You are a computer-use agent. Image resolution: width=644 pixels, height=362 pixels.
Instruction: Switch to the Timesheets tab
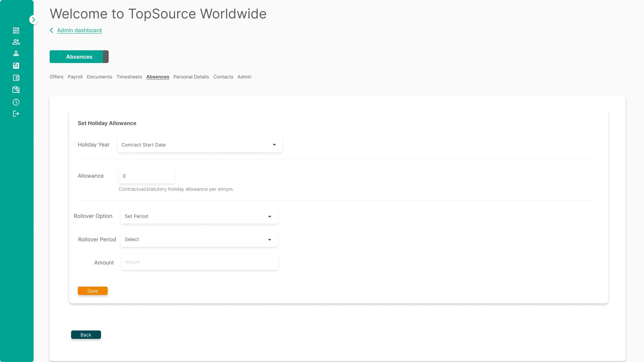pyautogui.click(x=129, y=77)
